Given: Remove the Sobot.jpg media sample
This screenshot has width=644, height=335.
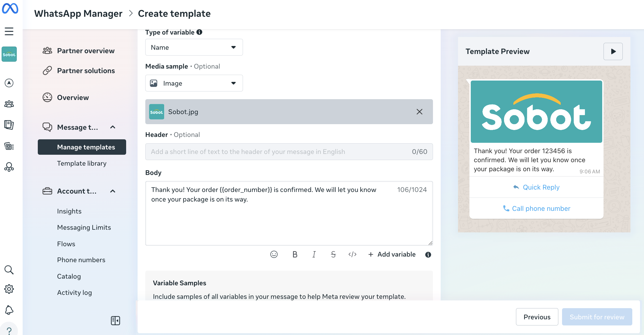Looking at the screenshot, I should click(419, 112).
